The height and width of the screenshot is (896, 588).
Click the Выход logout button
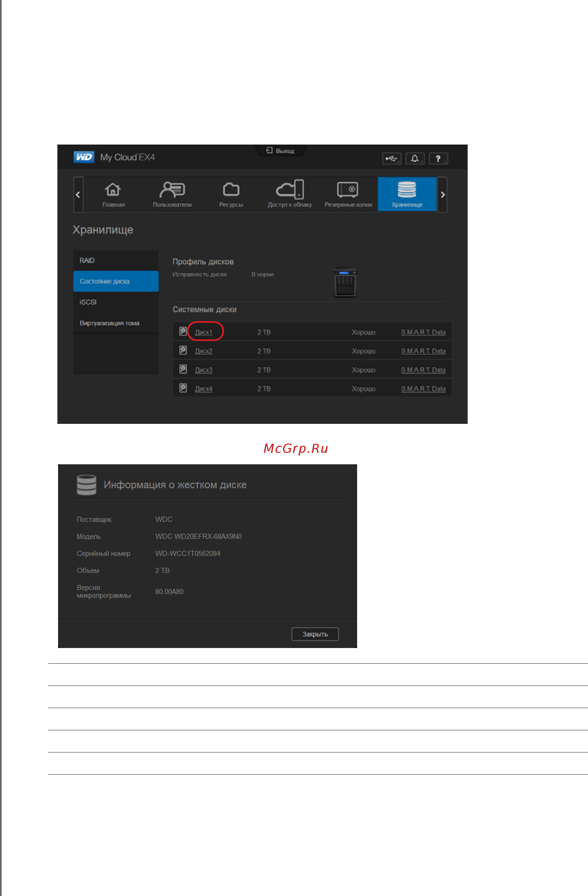[280, 151]
